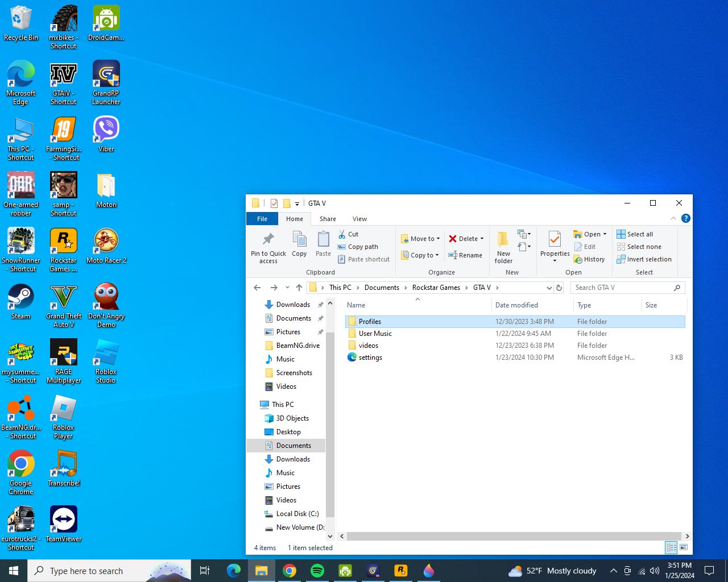The width and height of the screenshot is (728, 582).
Task: Open Properties from the ribbon
Action: tap(555, 246)
